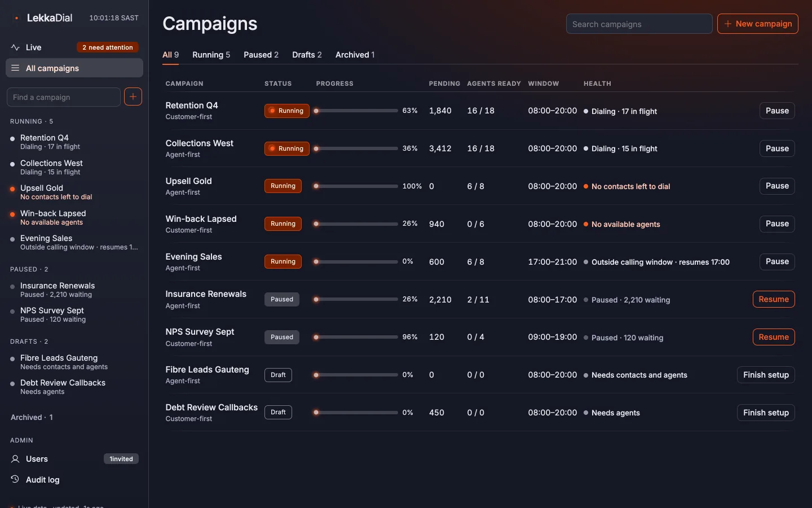Resume the Insurance Renewals campaign
Image resolution: width=812 pixels, height=508 pixels.
pyautogui.click(x=774, y=299)
